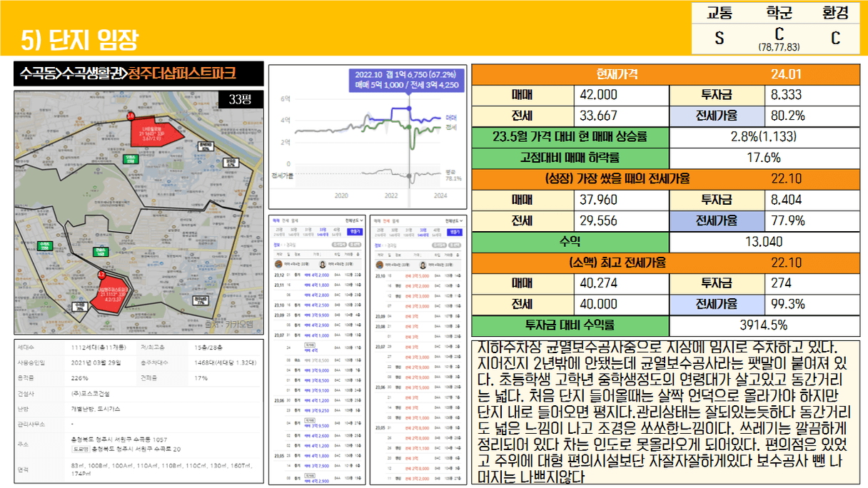This screenshot has height=488, width=868.
Task: Select the 전세 tab in the blue-price transaction panel
Action: pyautogui.click(x=284, y=221)
